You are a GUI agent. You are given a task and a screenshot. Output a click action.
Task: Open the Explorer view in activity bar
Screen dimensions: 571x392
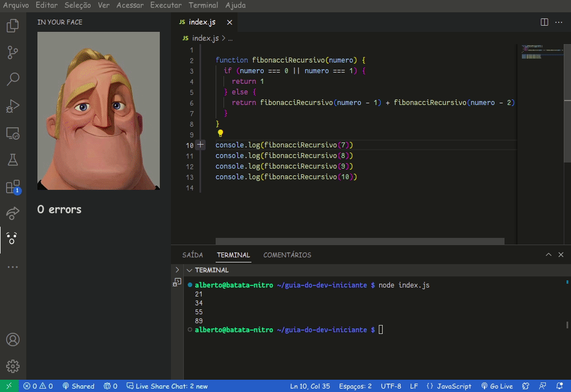(x=12, y=26)
